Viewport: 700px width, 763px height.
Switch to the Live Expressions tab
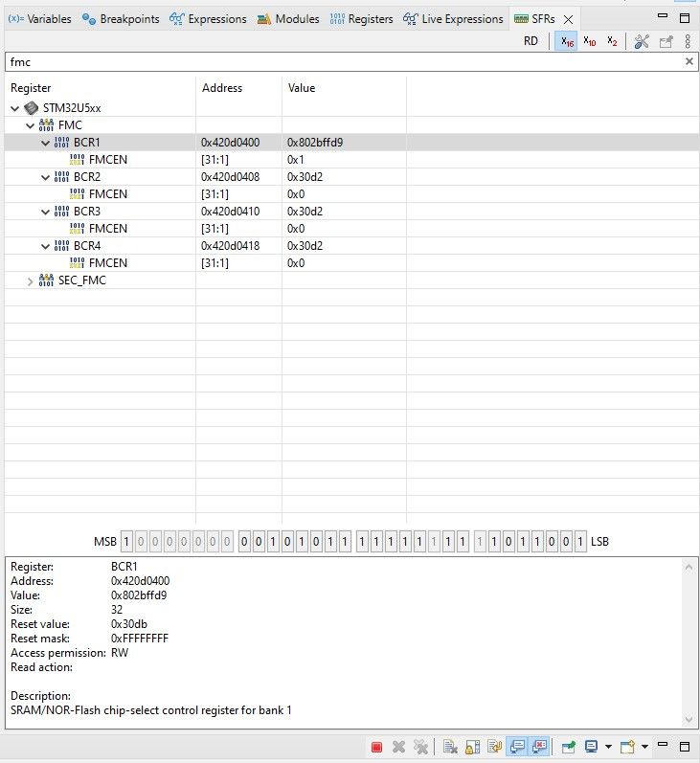tap(453, 19)
